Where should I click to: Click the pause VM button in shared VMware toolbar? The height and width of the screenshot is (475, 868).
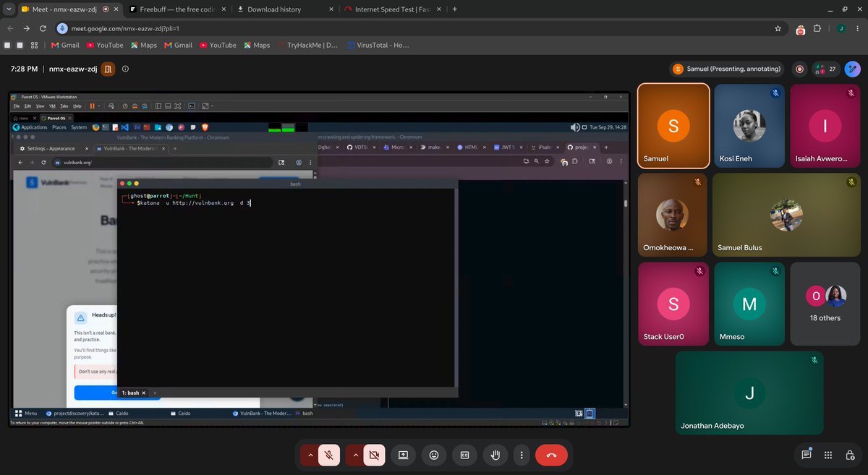click(x=92, y=106)
